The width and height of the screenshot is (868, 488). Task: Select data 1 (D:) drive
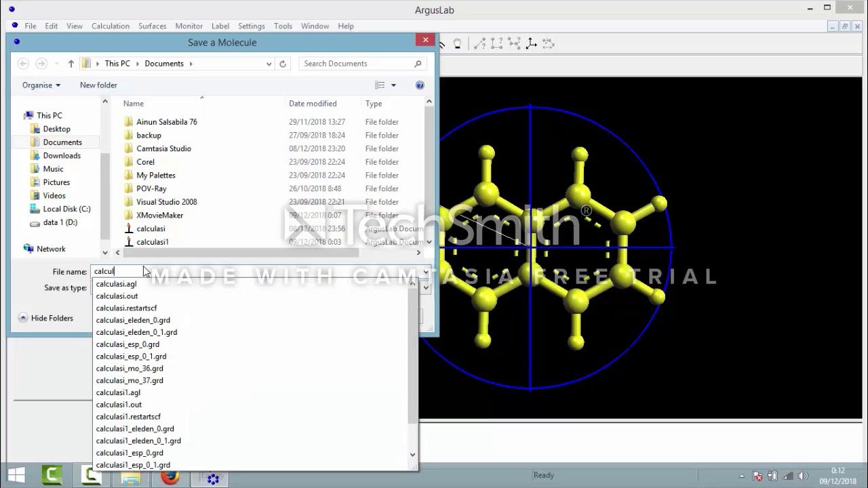(60, 222)
